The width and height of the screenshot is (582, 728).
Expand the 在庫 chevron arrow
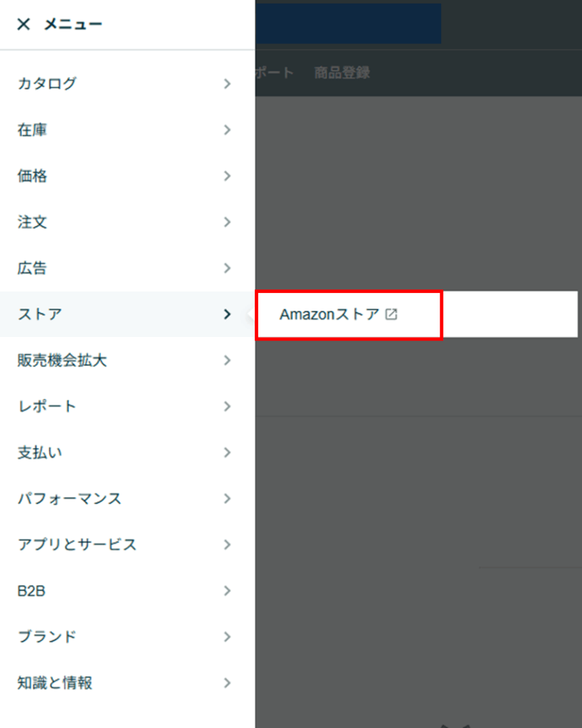tap(227, 130)
